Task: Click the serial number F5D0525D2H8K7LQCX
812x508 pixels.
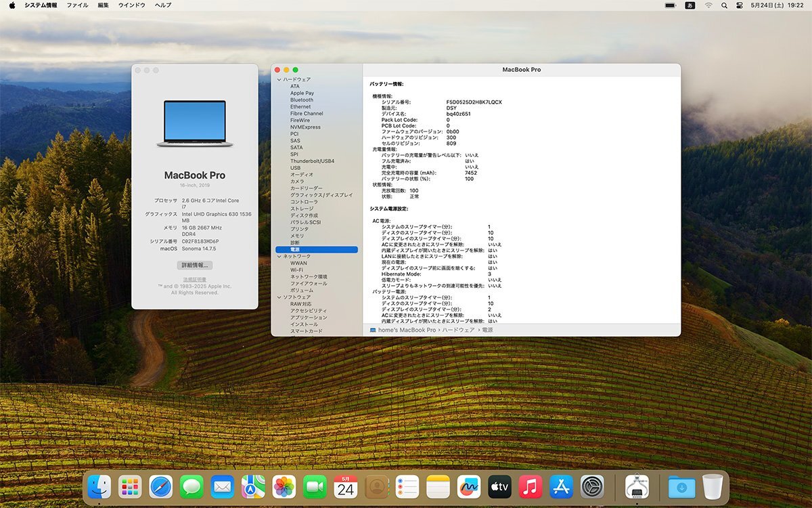Action: coord(474,102)
